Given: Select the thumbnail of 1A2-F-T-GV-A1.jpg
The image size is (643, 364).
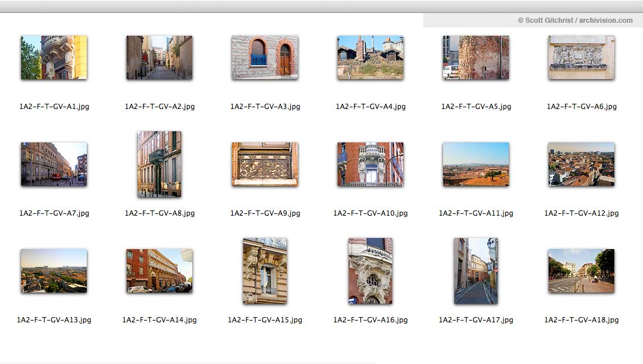Looking at the screenshot, I should click(54, 57).
